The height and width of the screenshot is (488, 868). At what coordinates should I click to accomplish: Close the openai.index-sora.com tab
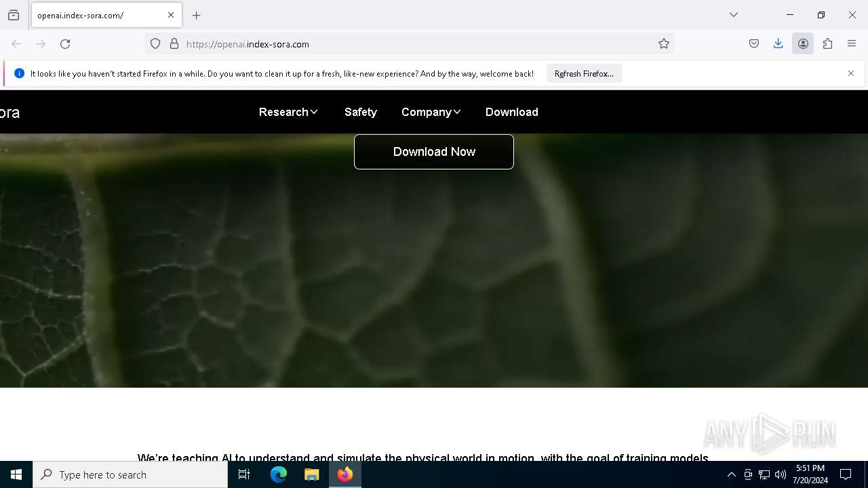click(x=171, y=15)
